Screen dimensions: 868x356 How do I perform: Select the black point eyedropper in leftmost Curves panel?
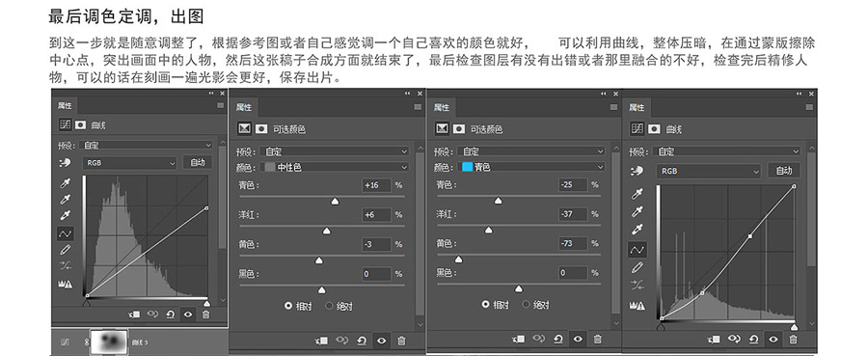pos(66,183)
